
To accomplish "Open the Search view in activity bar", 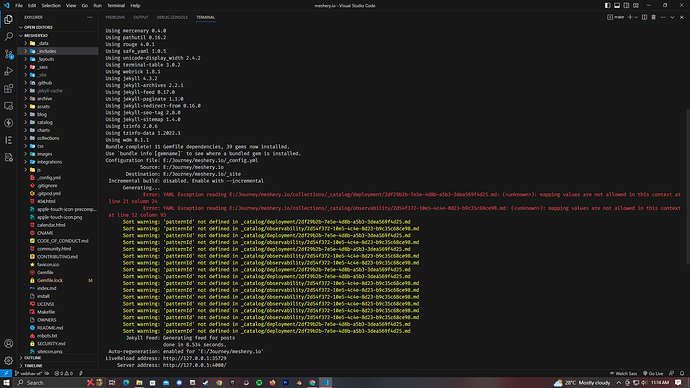I will 8,37.
